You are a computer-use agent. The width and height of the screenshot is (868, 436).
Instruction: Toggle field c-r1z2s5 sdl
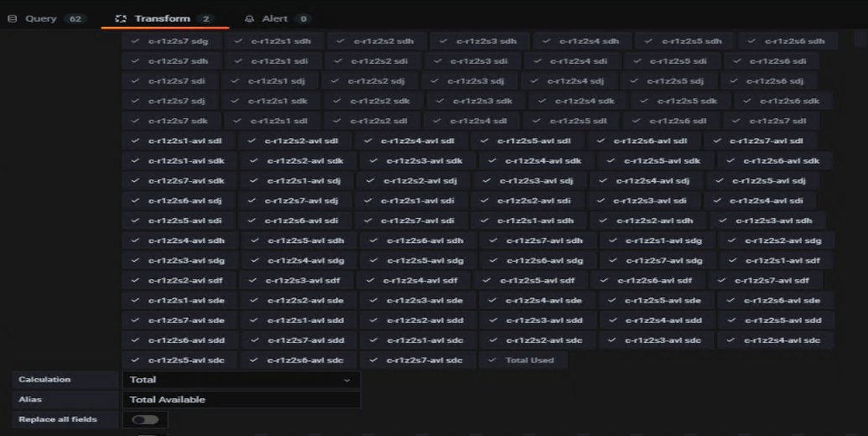point(572,121)
